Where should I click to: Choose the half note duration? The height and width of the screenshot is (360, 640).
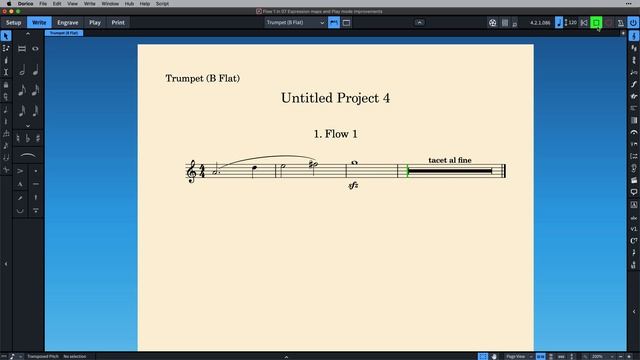coord(22,70)
